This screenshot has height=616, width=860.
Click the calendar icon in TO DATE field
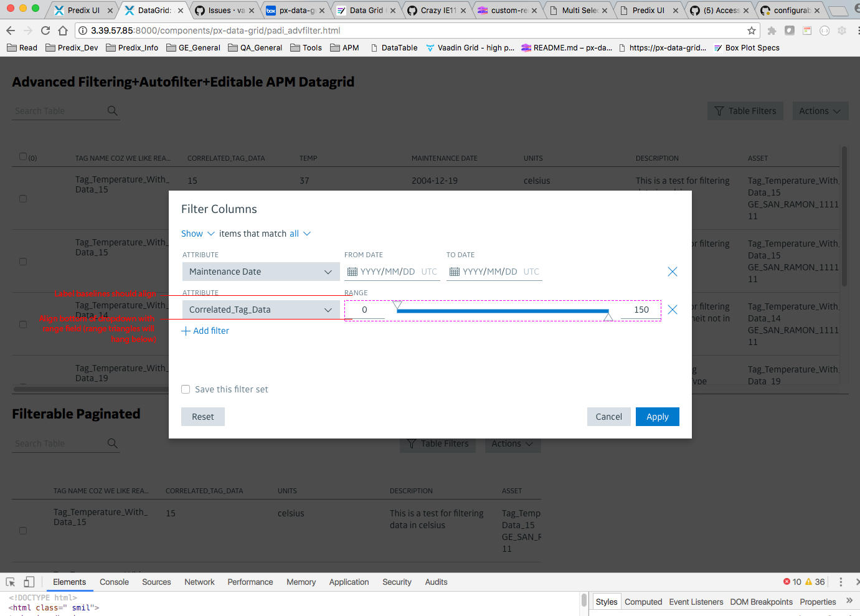pos(455,272)
